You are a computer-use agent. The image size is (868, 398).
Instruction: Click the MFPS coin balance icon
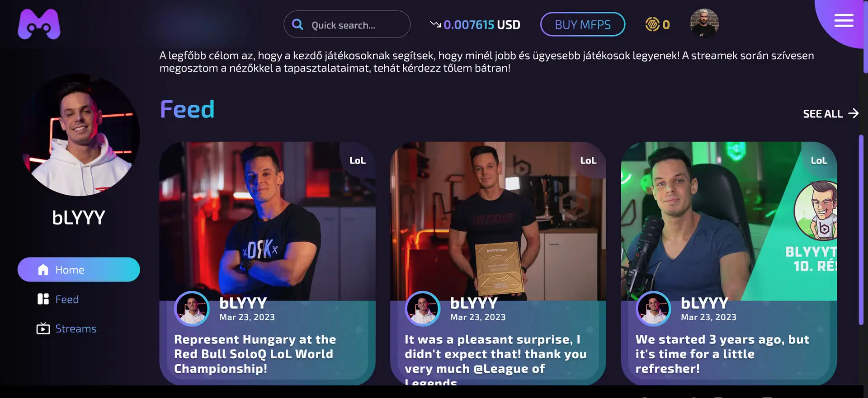tap(652, 24)
